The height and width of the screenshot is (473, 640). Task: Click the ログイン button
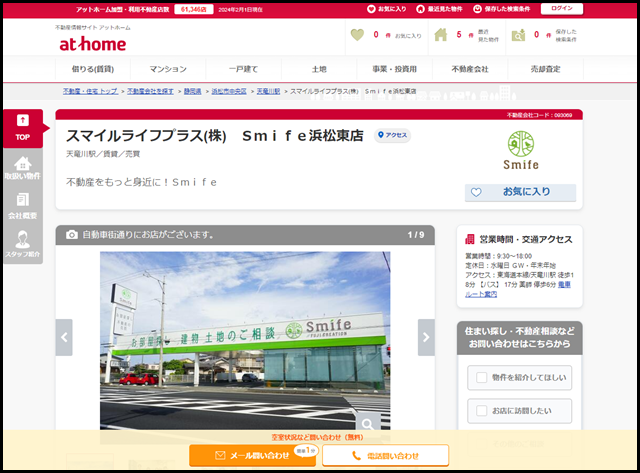[x=562, y=9]
